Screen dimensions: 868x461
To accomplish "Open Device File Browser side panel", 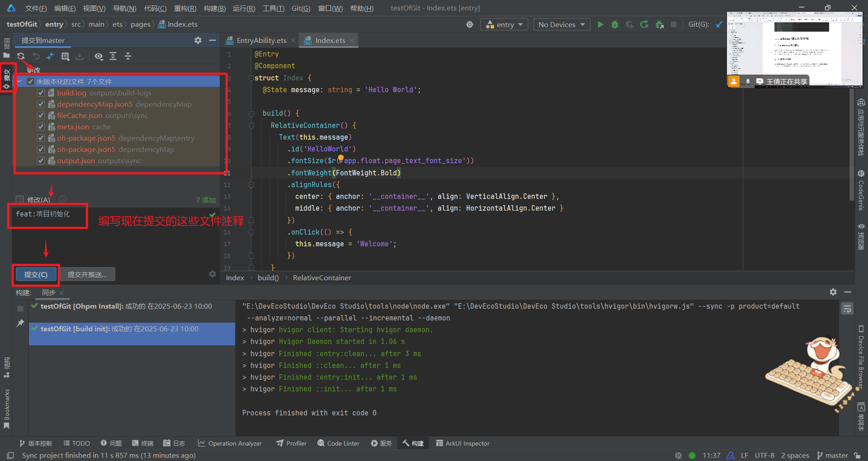I will coord(861,357).
